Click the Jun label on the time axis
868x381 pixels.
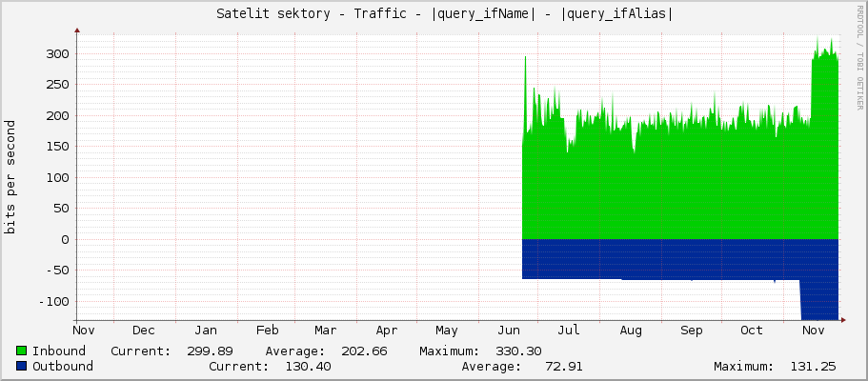coord(508,331)
